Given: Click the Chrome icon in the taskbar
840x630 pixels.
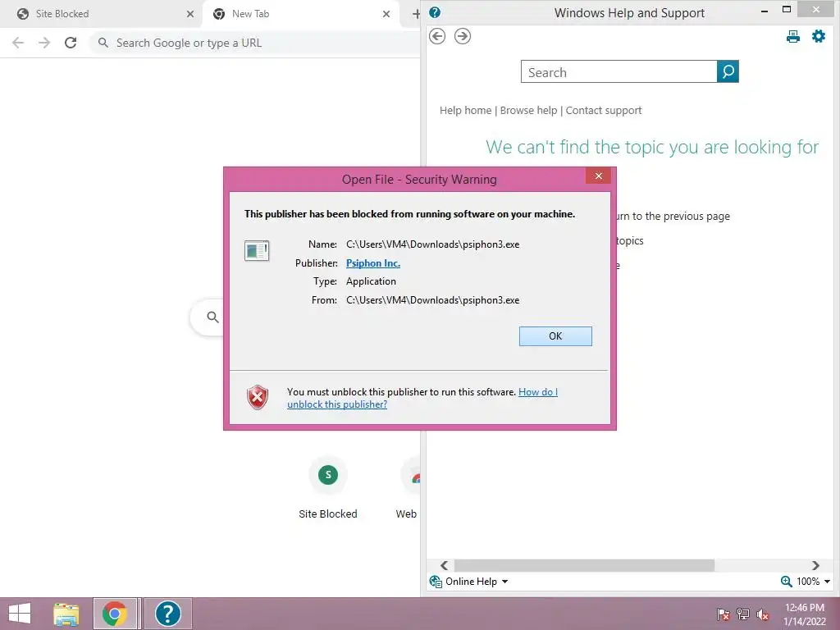Looking at the screenshot, I should pos(115,614).
